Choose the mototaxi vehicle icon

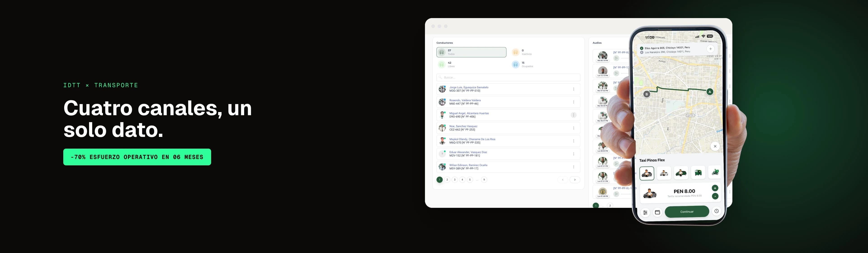tap(698, 173)
